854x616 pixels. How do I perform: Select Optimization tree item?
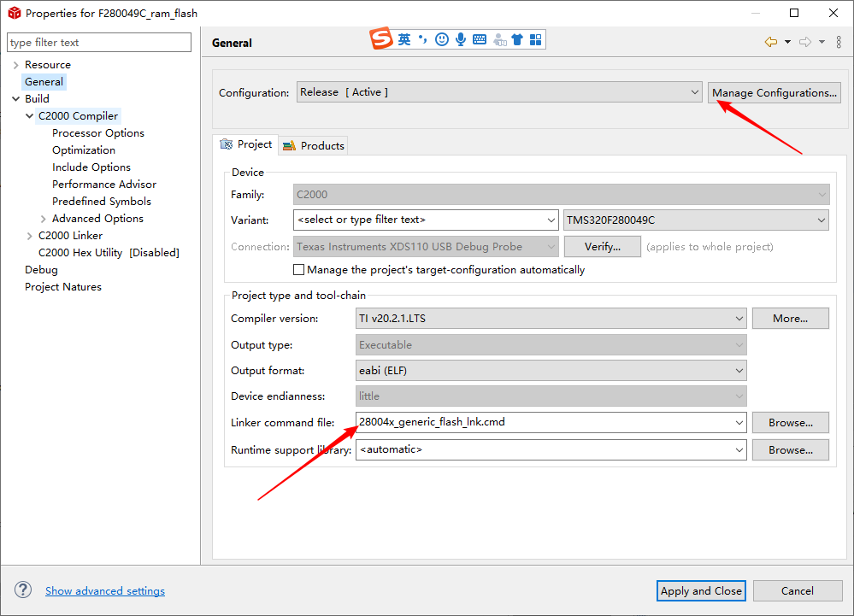coord(84,150)
